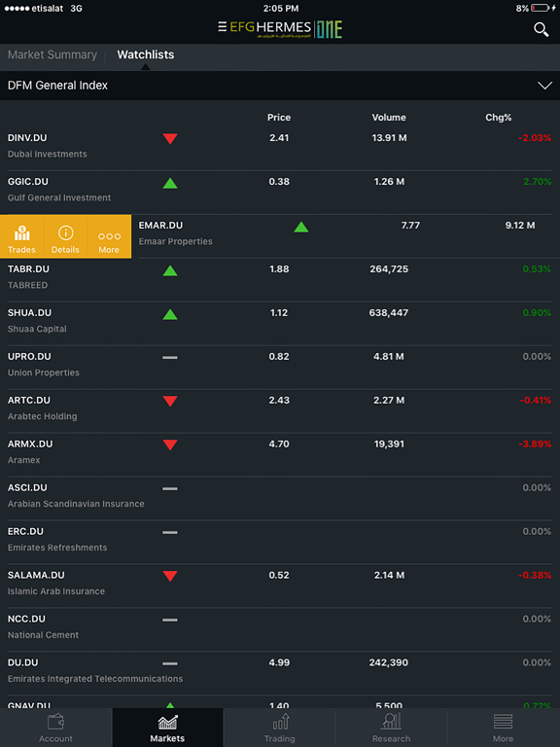Select the Aramex company name

23,460
